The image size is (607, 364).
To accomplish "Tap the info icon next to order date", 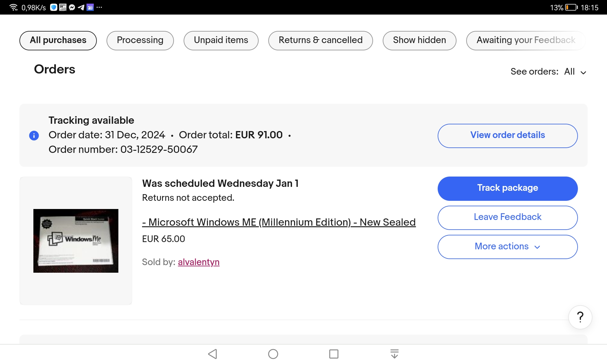I will tap(34, 135).
